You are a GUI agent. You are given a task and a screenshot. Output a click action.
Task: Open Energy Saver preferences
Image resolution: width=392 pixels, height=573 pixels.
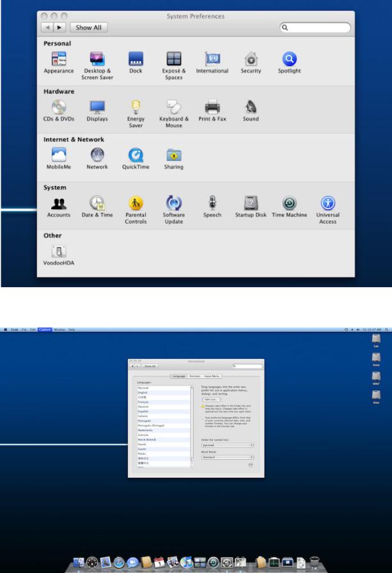tap(136, 114)
